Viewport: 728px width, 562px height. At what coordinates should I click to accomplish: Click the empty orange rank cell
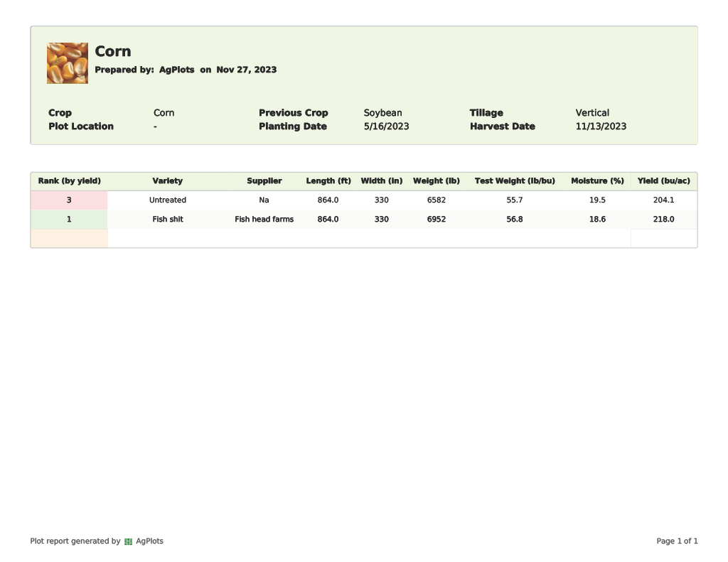(x=69, y=239)
